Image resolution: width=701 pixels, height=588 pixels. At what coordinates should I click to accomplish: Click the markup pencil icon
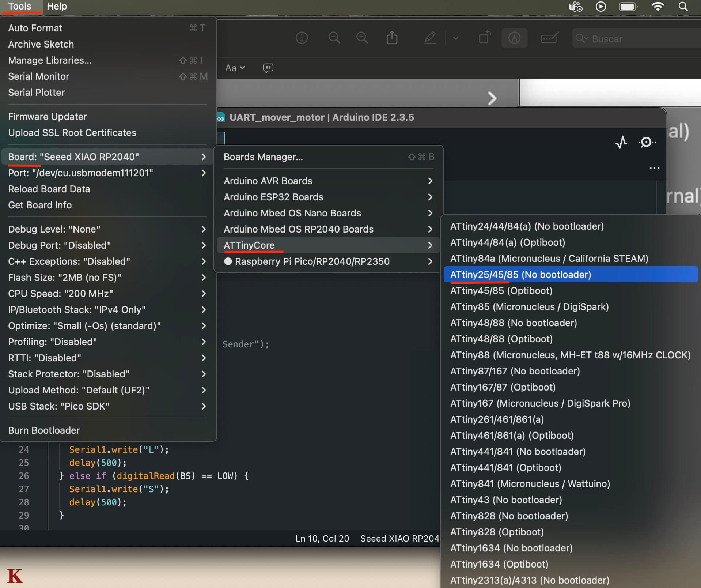430,38
